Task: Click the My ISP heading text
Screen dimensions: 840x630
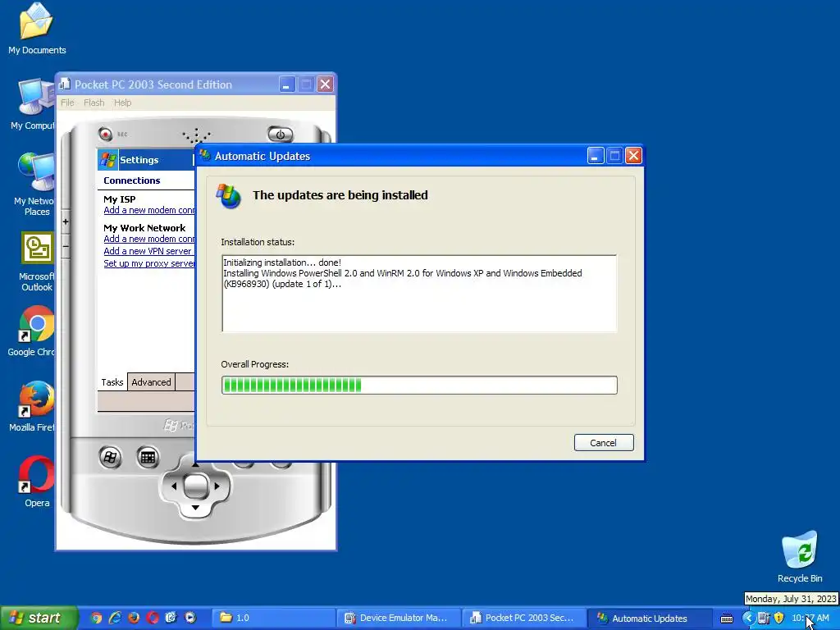Action: 120,199
